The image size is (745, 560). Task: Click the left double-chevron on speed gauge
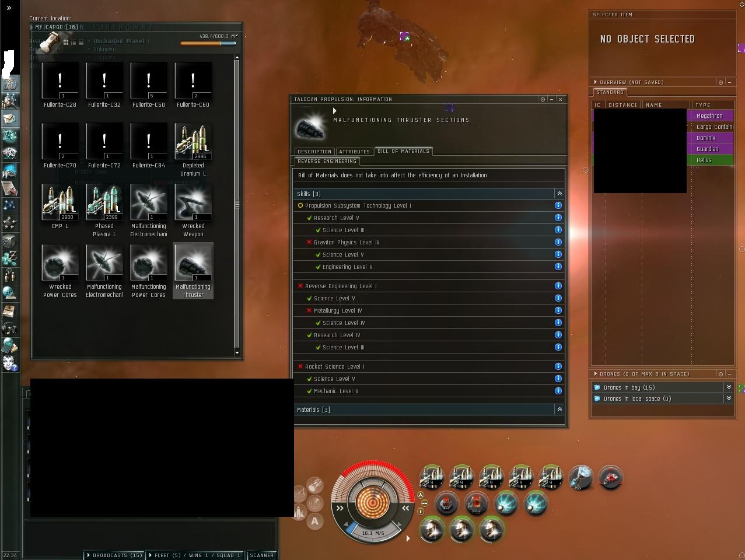(x=340, y=508)
